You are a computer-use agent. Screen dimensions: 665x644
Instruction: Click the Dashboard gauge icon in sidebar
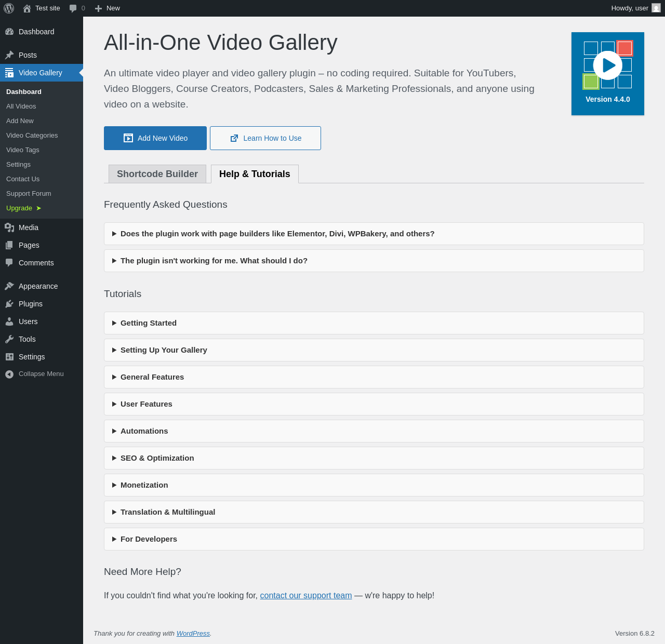pos(9,32)
